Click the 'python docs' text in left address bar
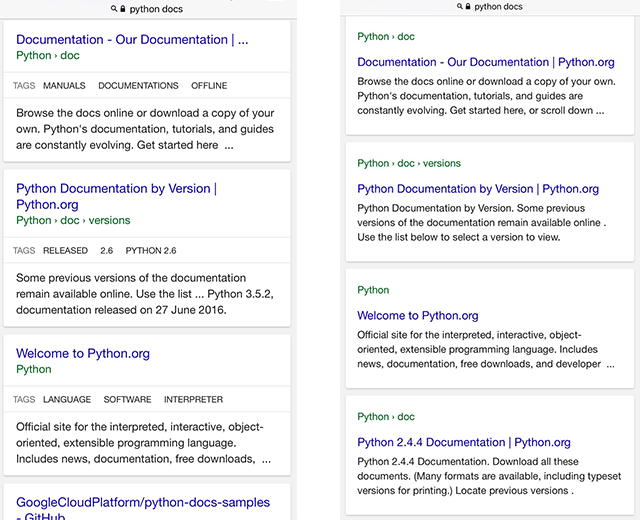Screen dimensions: 640x520 (x=156, y=9)
